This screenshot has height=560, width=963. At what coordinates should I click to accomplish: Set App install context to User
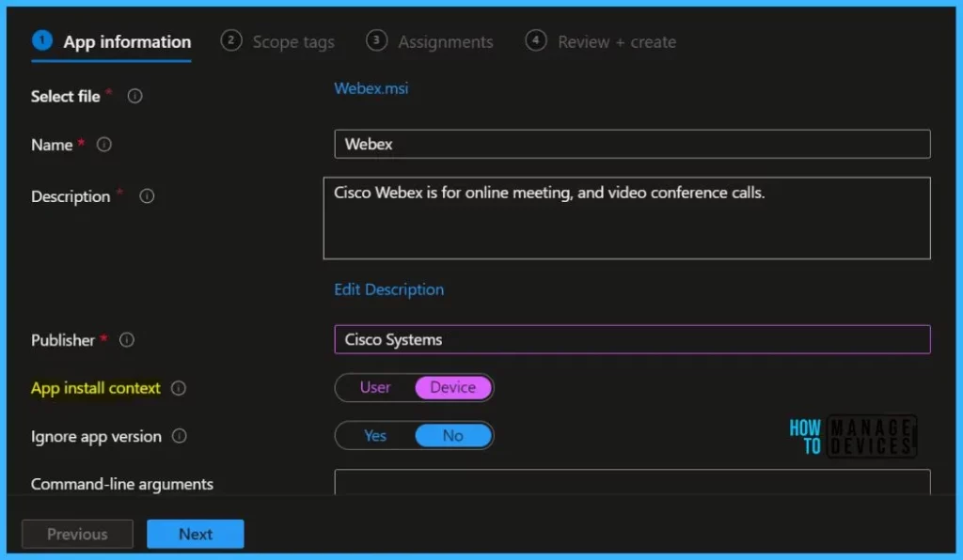click(x=375, y=388)
